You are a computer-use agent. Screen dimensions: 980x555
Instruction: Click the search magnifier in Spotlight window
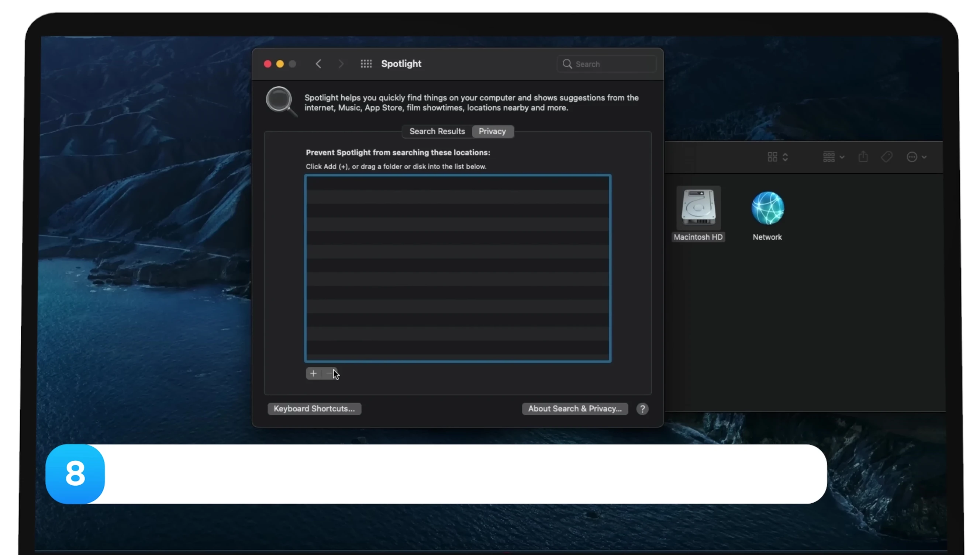point(567,64)
